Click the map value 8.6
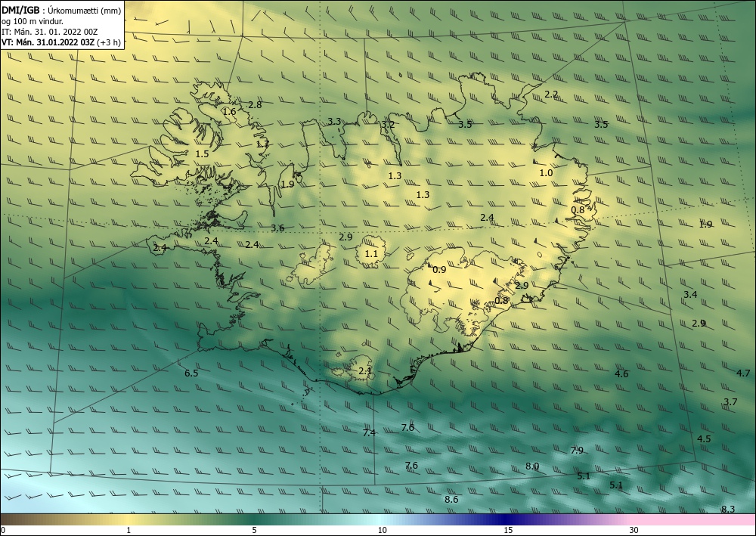The width and height of the screenshot is (756, 536). [451, 500]
